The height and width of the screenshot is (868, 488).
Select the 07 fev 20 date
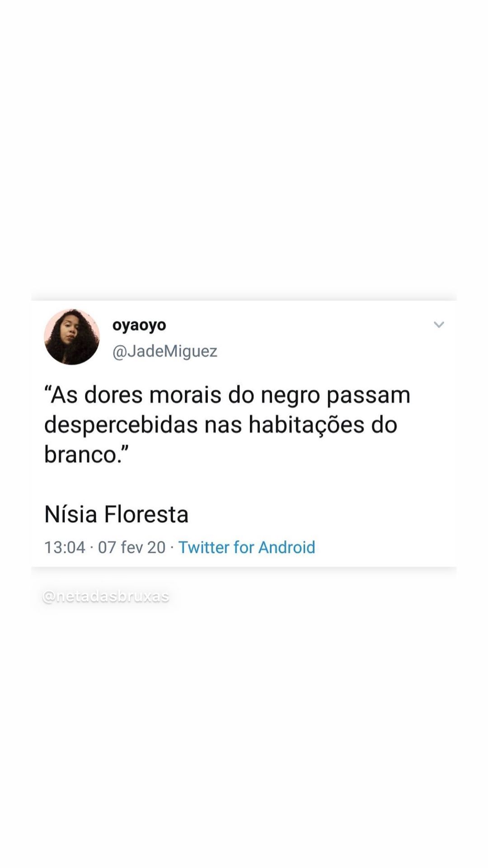coord(132,547)
